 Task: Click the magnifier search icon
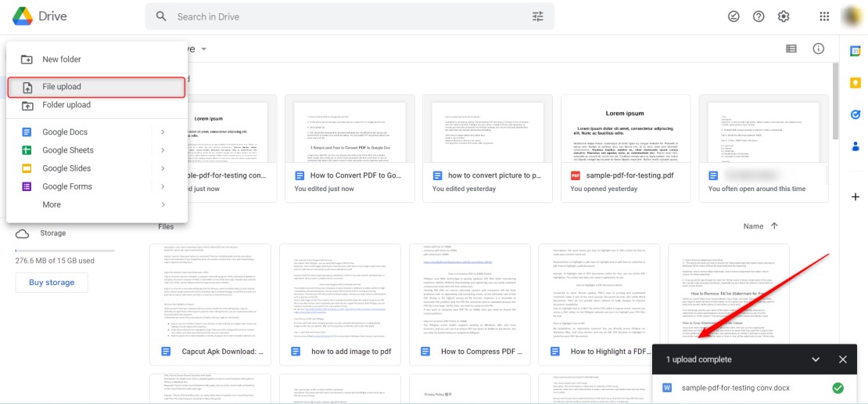coord(161,16)
